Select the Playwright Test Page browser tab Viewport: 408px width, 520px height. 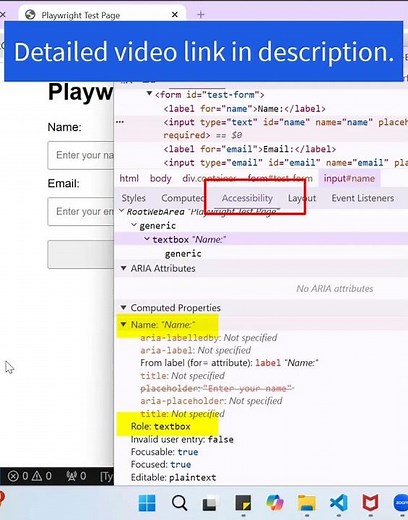(102, 15)
